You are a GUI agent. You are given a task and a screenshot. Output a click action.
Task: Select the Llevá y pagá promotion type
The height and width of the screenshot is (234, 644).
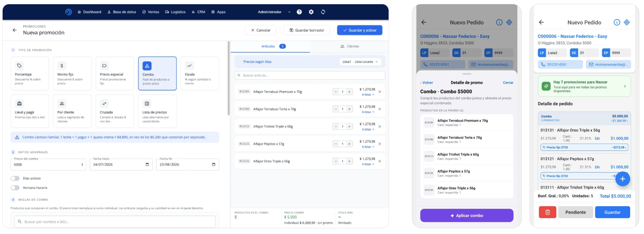coord(30,111)
